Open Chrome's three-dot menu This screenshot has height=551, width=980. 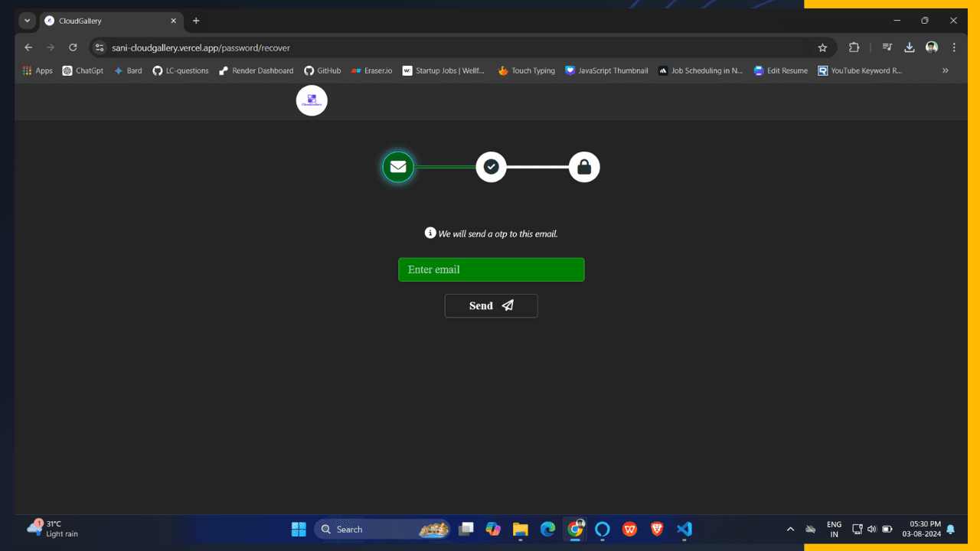click(x=954, y=47)
